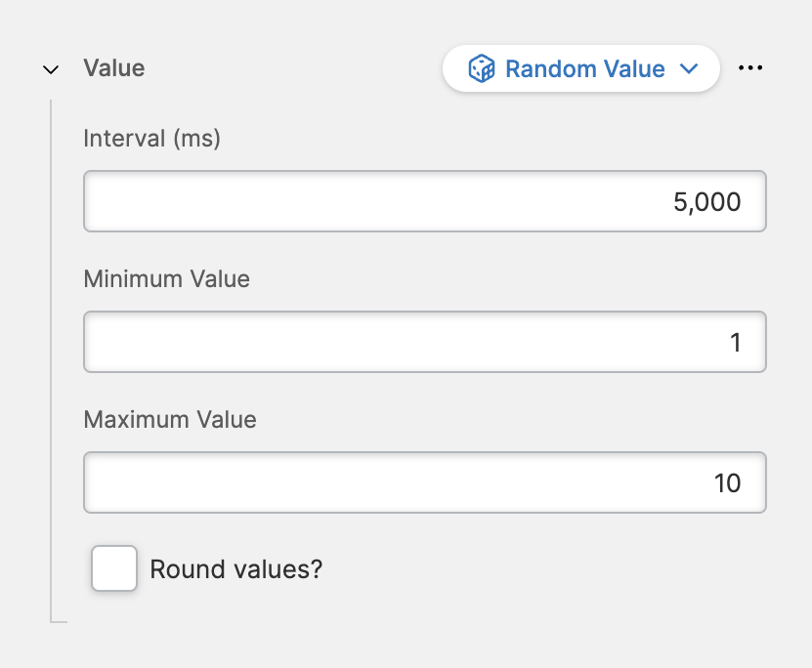The height and width of the screenshot is (668, 812).
Task: Enable the Round values checkbox
Action: tap(114, 568)
